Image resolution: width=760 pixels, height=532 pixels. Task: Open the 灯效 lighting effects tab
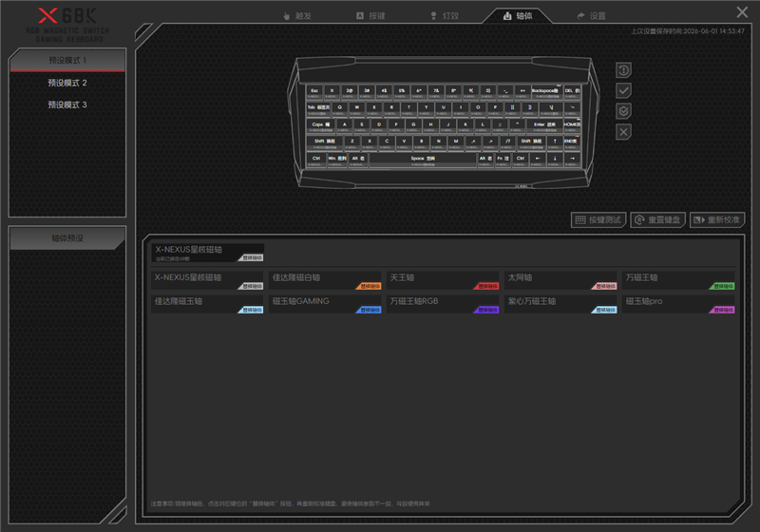click(445, 16)
